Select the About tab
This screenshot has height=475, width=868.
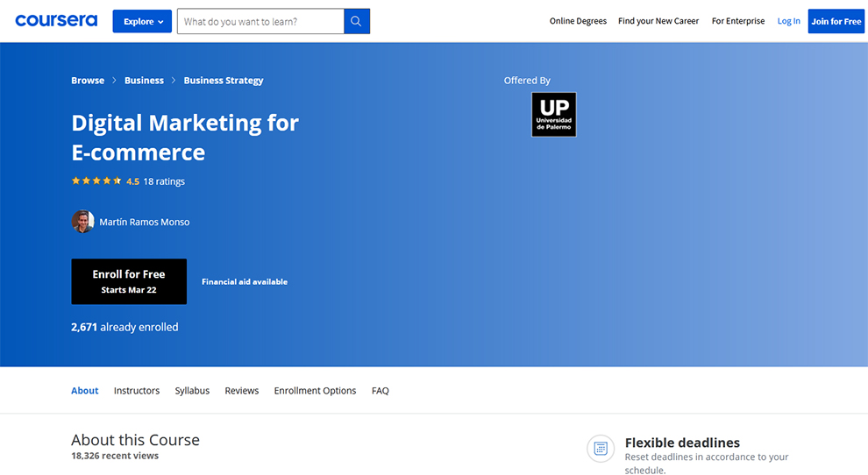pyautogui.click(x=85, y=390)
